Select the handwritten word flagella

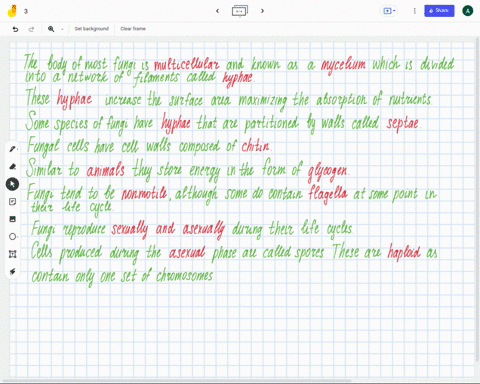328,194
